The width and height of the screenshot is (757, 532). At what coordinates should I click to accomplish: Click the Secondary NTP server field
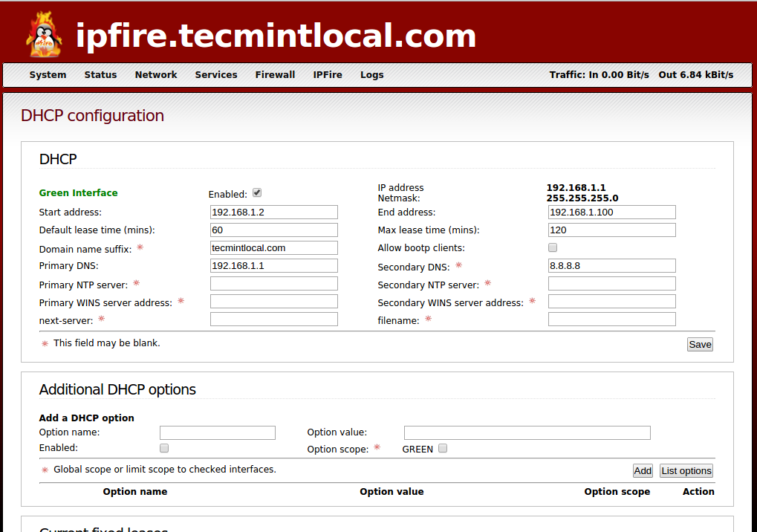click(611, 283)
